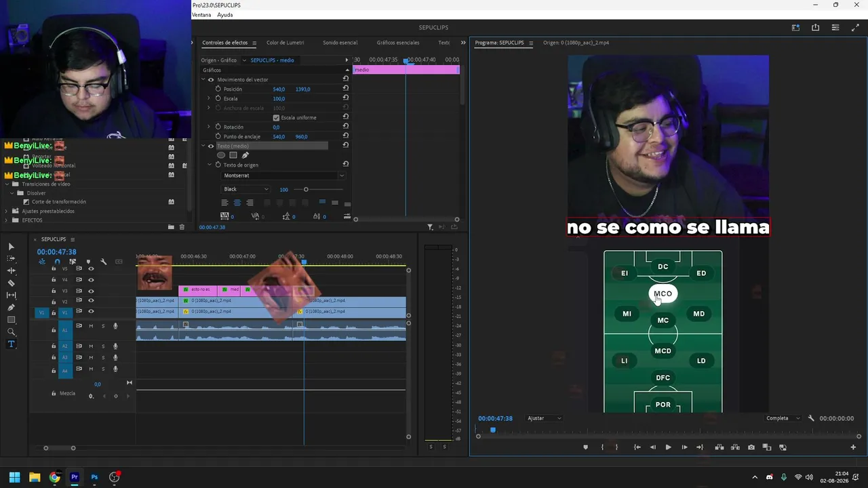The height and width of the screenshot is (488, 868).
Task: Show overflow panel tabs chevron
Action: (463, 43)
